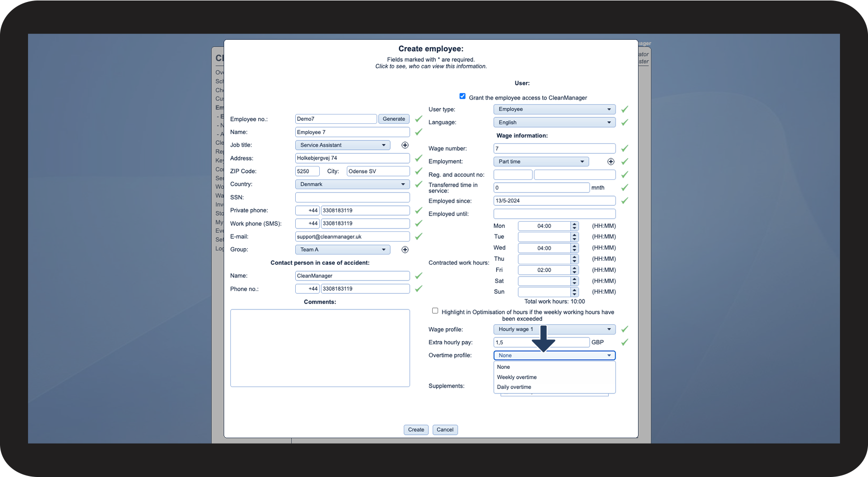Image resolution: width=868 pixels, height=477 pixels.
Task: Click the Wednesday hours stepper arrows
Action: tap(574, 248)
